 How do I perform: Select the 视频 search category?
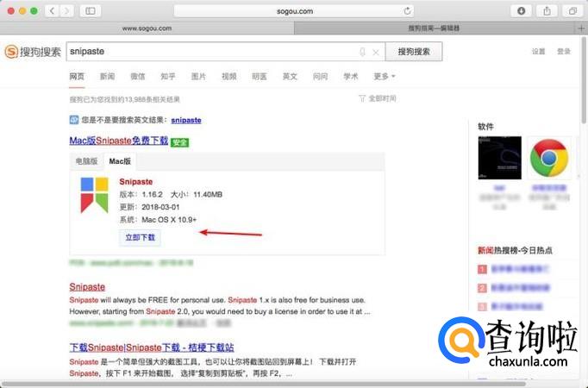pyautogui.click(x=229, y=77)
